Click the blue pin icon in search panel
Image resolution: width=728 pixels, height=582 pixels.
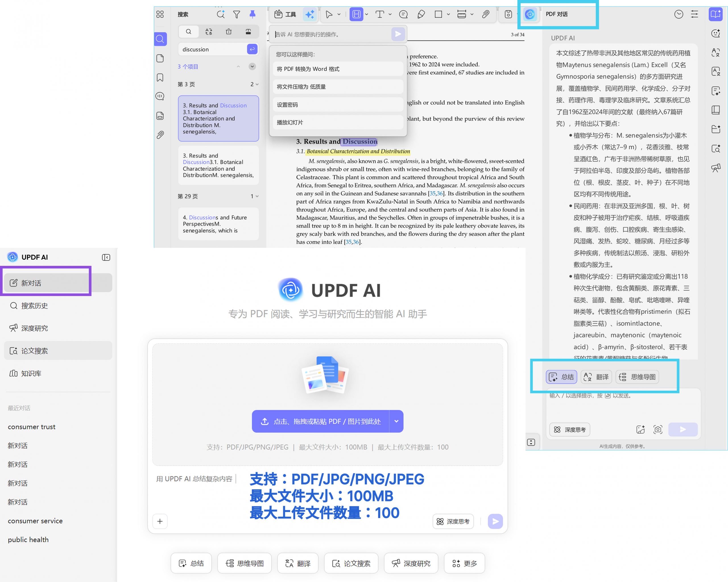(x=252, y=14)
